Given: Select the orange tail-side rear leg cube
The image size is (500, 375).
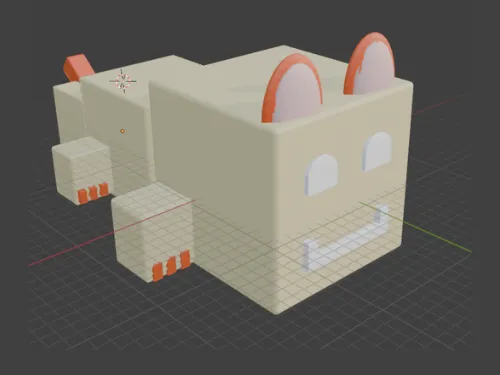Looking at the screenshot, I should (82, 170).
